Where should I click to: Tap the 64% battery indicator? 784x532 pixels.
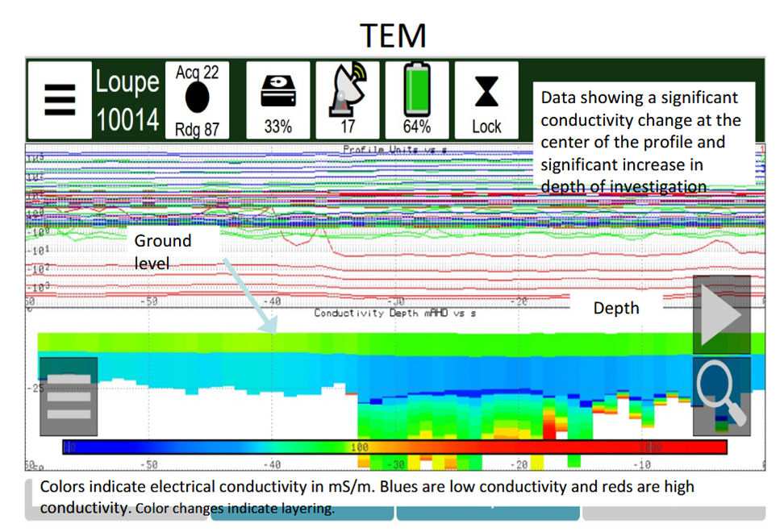click(x=417, y=100)
